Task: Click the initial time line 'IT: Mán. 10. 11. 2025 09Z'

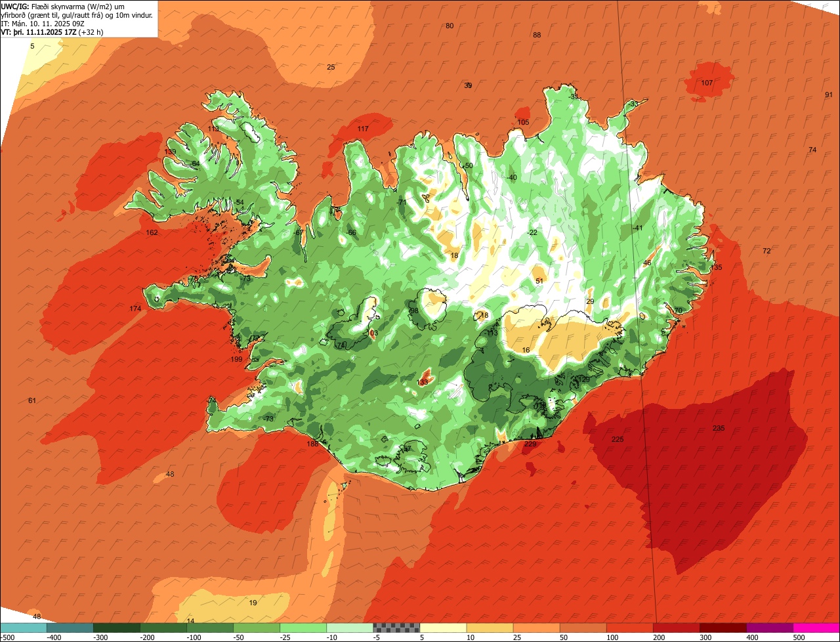Action: point(44,23)
